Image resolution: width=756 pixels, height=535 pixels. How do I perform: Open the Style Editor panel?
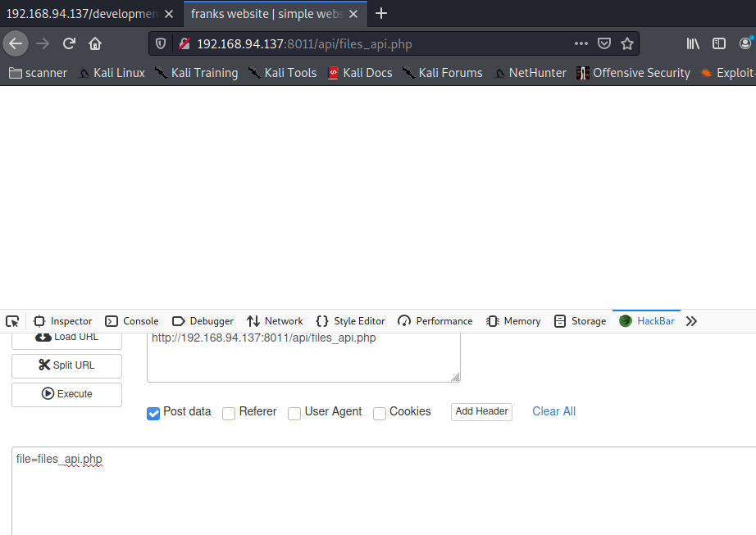(x=350, y=321)
